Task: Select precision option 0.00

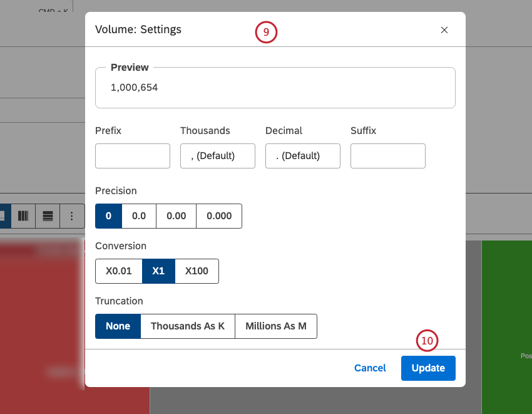Action: (x=175, y=215)
